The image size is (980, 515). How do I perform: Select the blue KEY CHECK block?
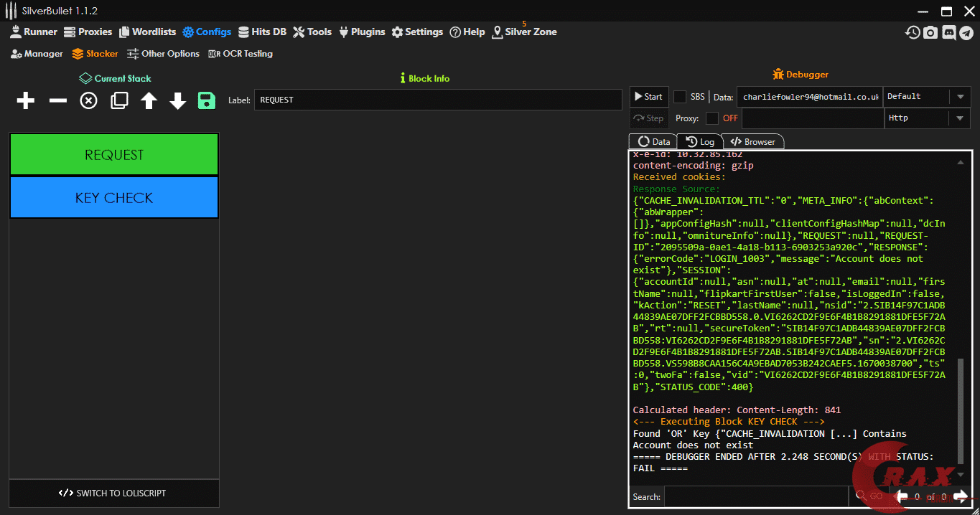(x=114, y=198)
